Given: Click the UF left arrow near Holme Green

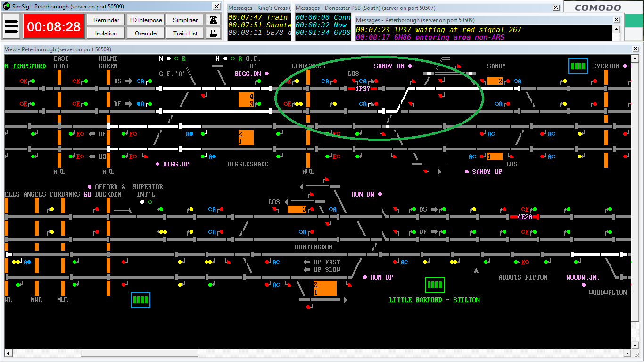Looking at the screenshot, I should point(93,134).
